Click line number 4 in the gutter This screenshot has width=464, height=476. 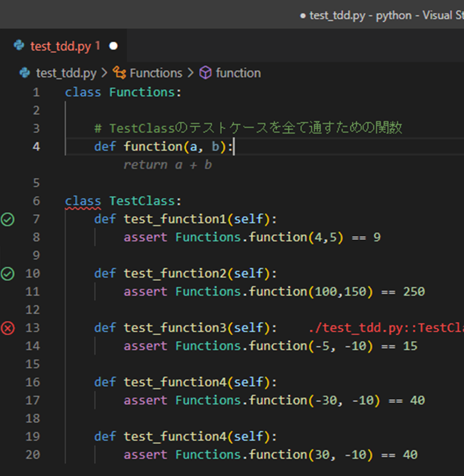36,146
